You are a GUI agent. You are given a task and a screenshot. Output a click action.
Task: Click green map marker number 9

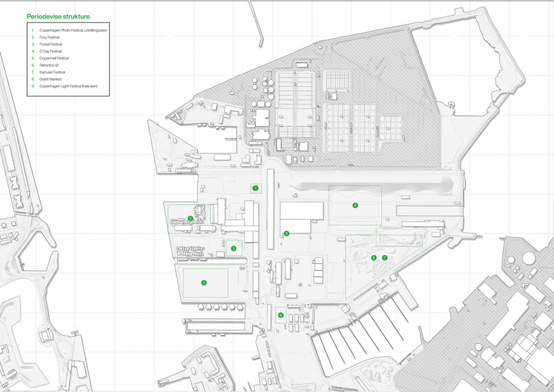[287, 234]
